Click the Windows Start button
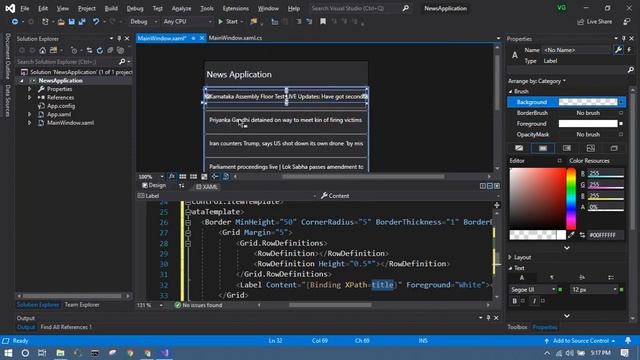Viewport: 640px width, 360px height. coord(8,353)
